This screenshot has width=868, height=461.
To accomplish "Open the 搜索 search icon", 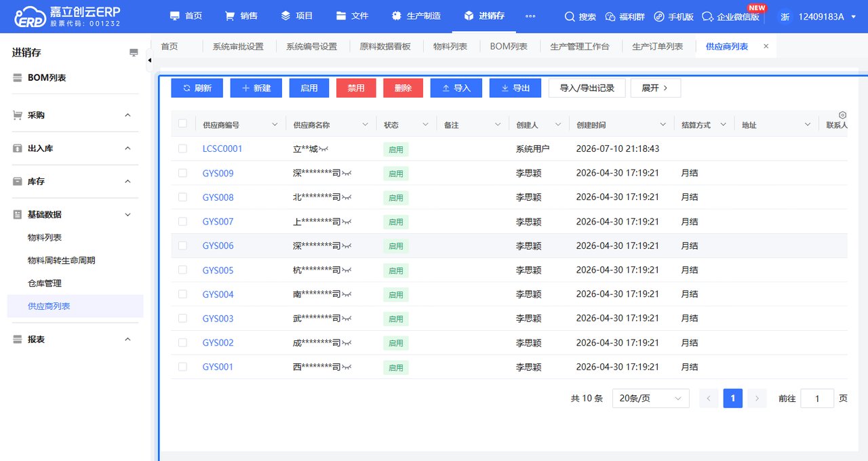I will 569,16.
